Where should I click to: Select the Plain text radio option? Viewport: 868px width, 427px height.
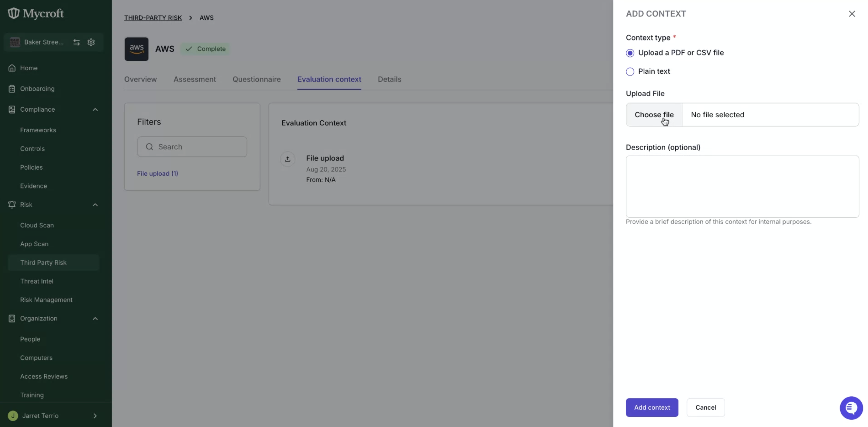point(630,71)
